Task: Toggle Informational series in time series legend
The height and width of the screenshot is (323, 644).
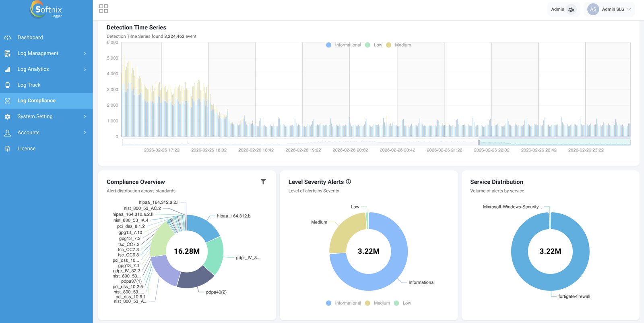Action: pos(343,45)
